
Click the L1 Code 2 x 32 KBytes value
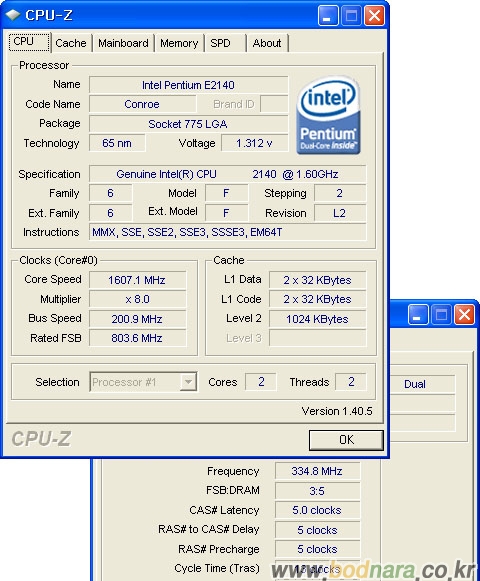click(x=317, y=299)
